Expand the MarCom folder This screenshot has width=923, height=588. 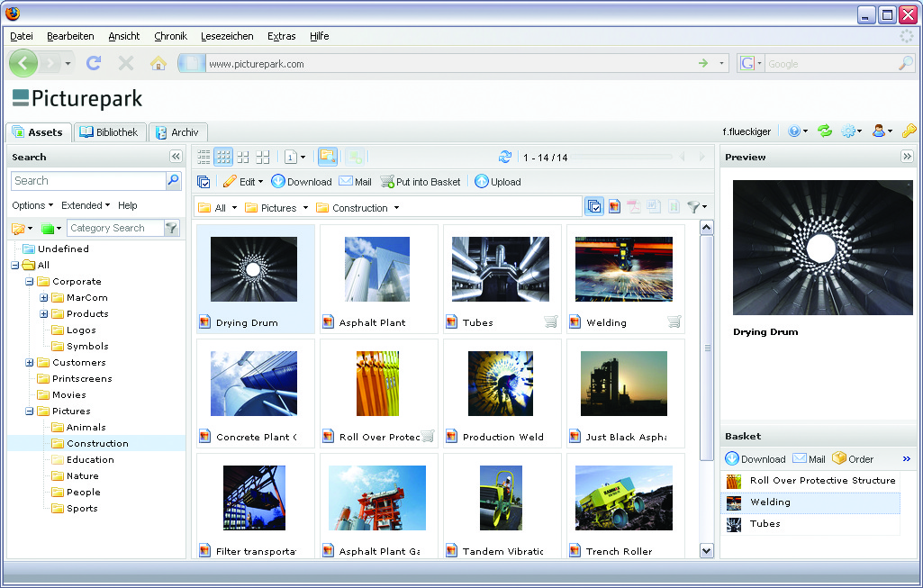(43, 298)
